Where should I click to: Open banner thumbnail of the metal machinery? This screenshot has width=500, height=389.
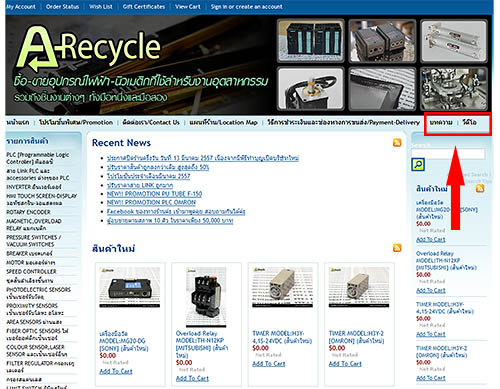[454, 89]
